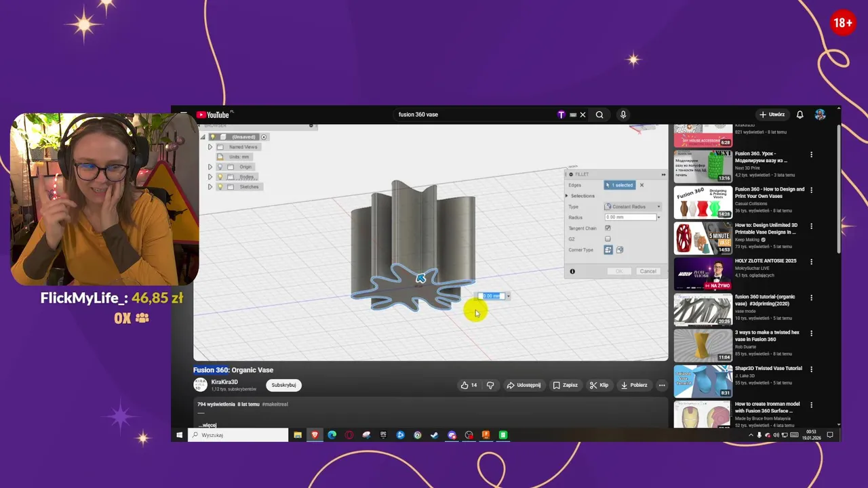Dislike the video with thumbs down
Image resolution: width=868 pixels, height=488 pixels.
490,385
